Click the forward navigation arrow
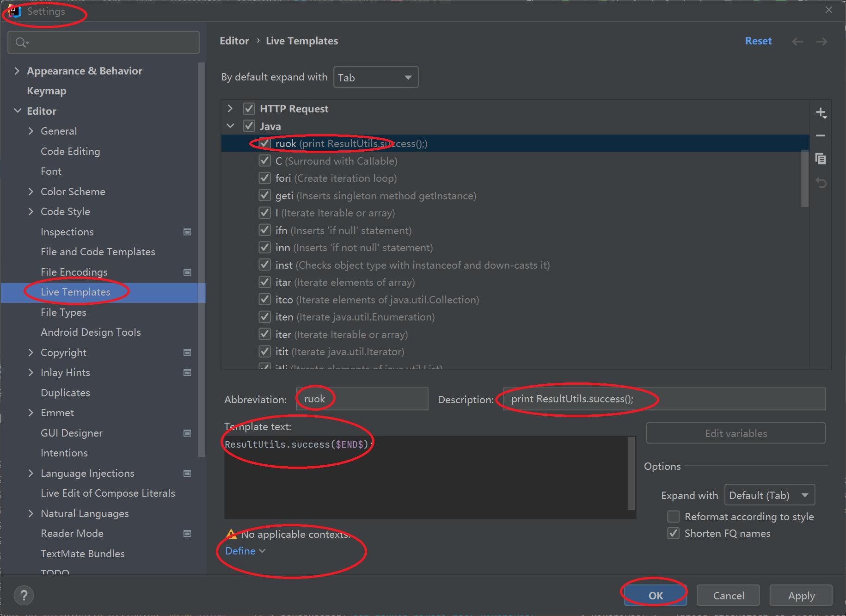 (821, 42)
